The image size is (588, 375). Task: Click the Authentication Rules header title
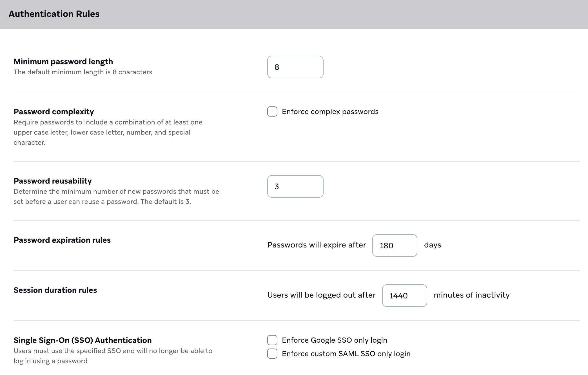pyautogui.click(x=54, y=14)
